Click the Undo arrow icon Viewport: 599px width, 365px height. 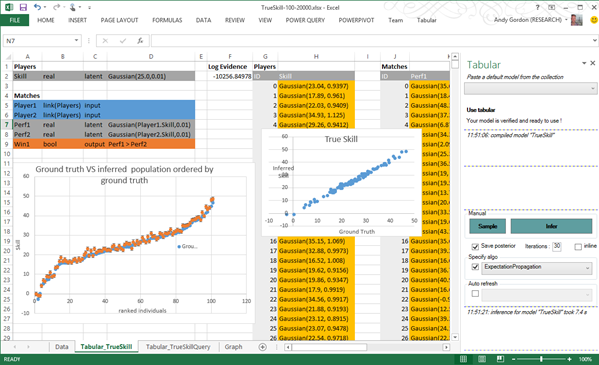[37, 7]
